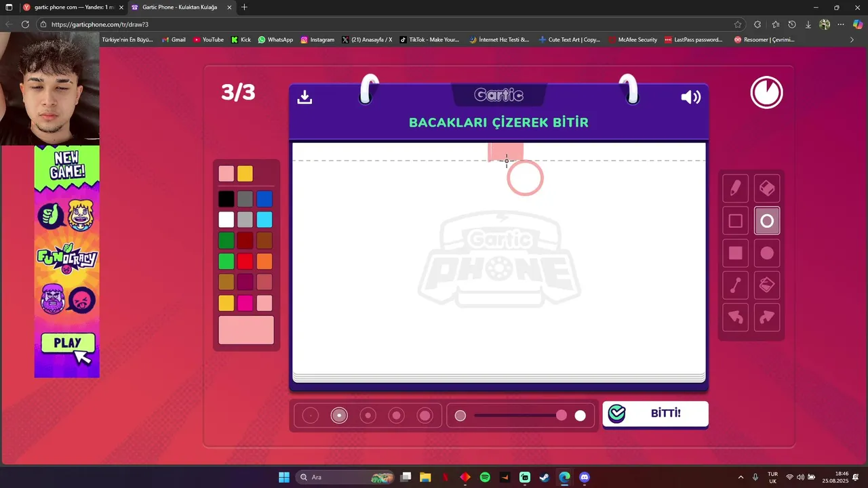Open the Instagram bookmark

click(317, 40)
